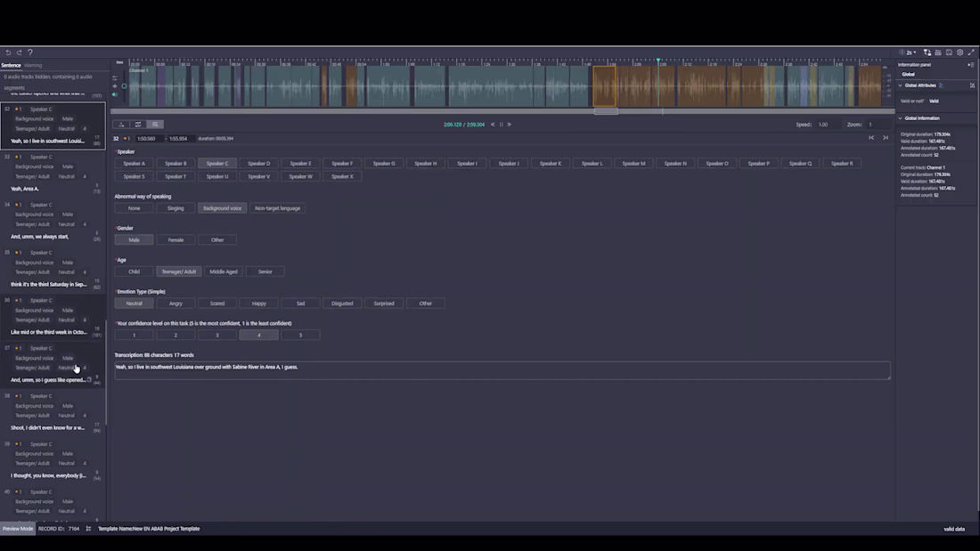Viewport: 980px width, 551px height.
Task: Click the diamond icon left of the waveform
Action: tap(115, 86)
